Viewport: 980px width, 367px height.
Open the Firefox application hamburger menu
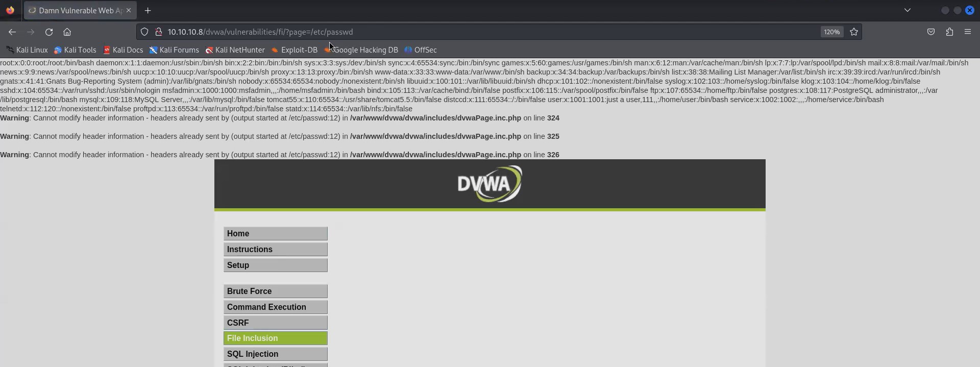968,32
